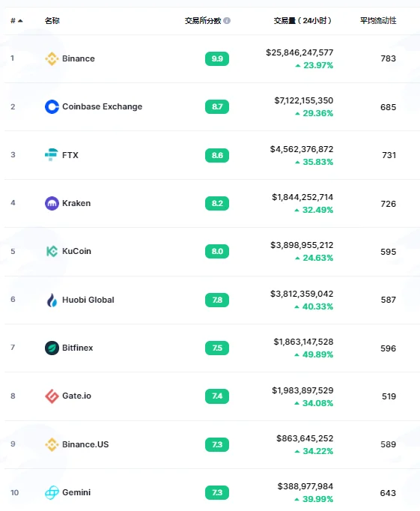Sort table by 交易量 (24小时) header
Viewport: 420px width, 511px height.
[302, 20]
